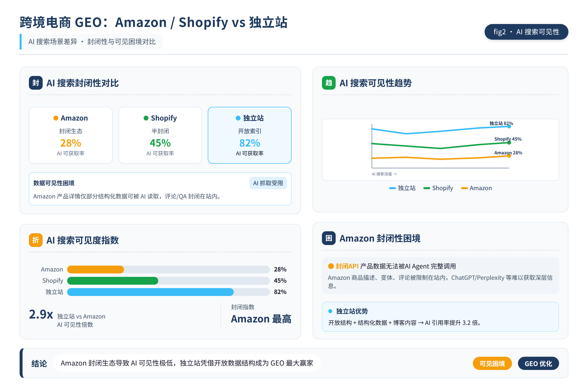This screenshot has width=588, height=392.
Task: Click the 45% value at the Shopify bar's end
Action: click(280, 281)
